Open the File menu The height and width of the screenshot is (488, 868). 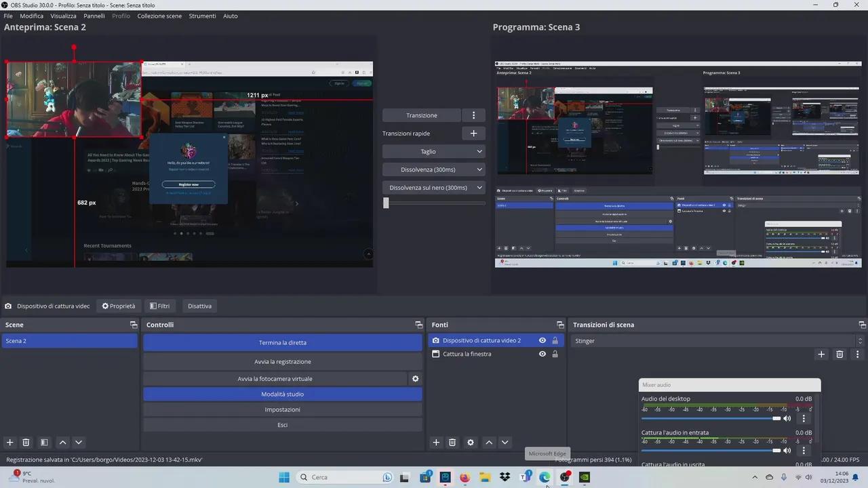8,16
